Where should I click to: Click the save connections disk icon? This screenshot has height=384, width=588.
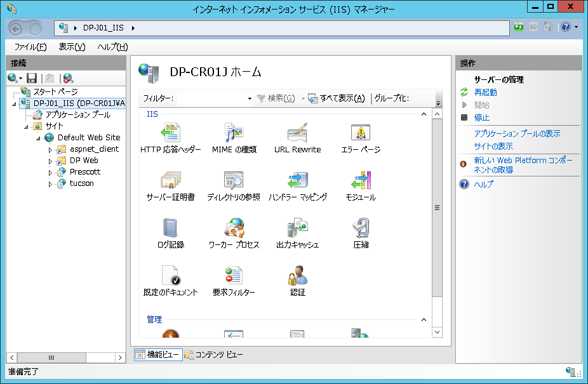click(32, 78)
